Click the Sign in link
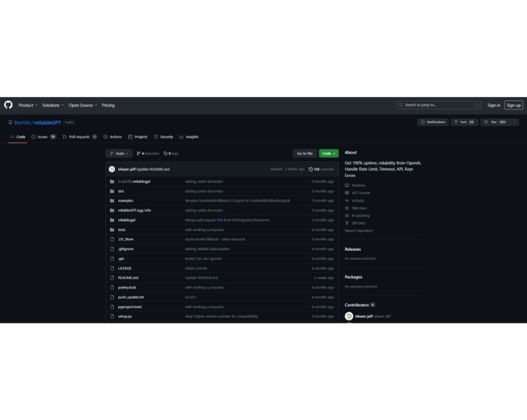 click(x=494, y=105)
